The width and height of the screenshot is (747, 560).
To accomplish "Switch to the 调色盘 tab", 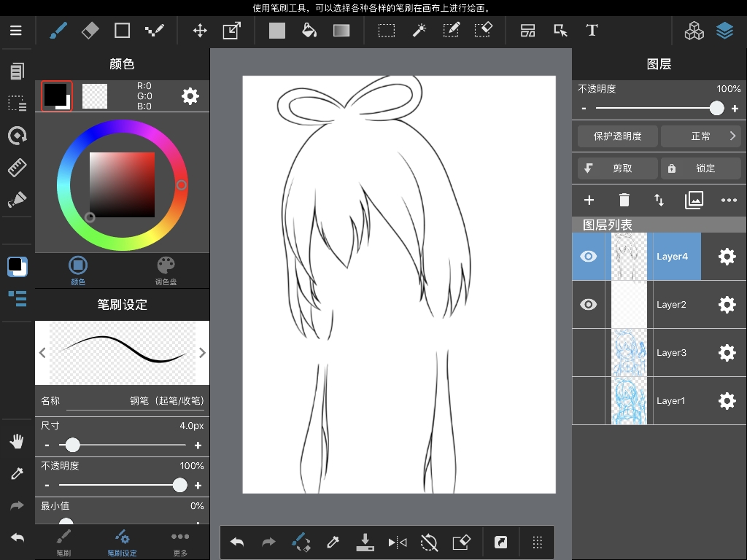I will point(166,271).
